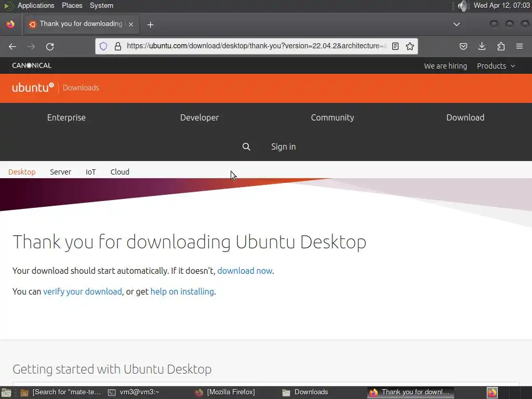Open the list all tabs chevron
Image resolution: width=532 pixels, height=399 pixels.
tap(457, 24)
